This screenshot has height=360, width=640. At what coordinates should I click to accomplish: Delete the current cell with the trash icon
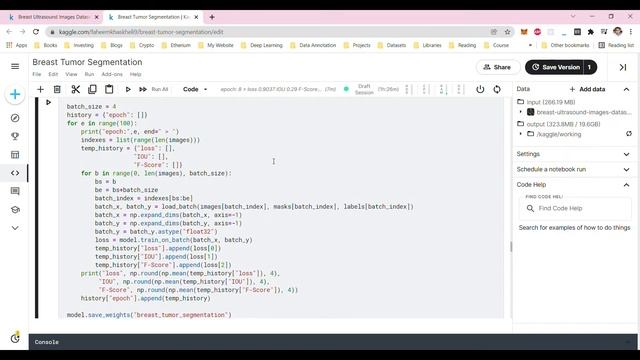57,89
